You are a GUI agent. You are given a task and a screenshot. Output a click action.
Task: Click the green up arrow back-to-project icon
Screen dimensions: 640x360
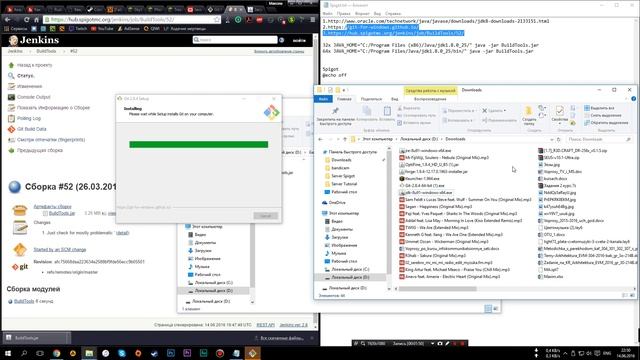tap(11, 65)
